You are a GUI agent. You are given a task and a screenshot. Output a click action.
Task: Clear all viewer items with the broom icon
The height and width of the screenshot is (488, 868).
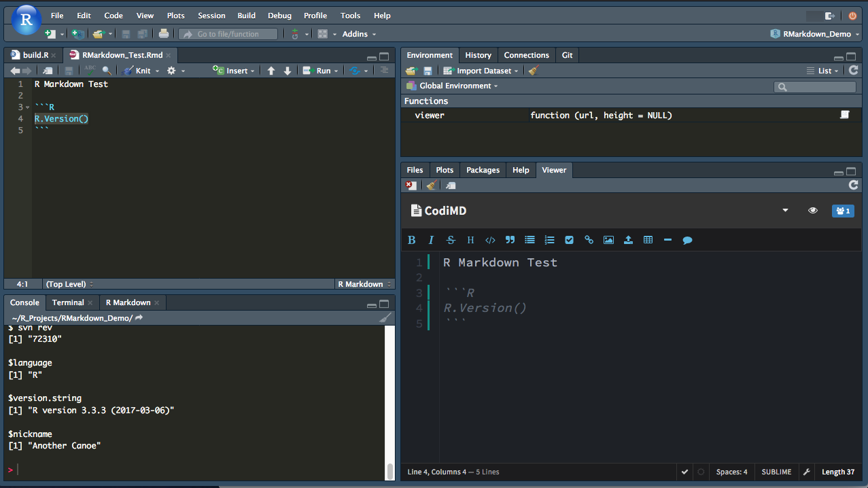click(x=431, y=185)
